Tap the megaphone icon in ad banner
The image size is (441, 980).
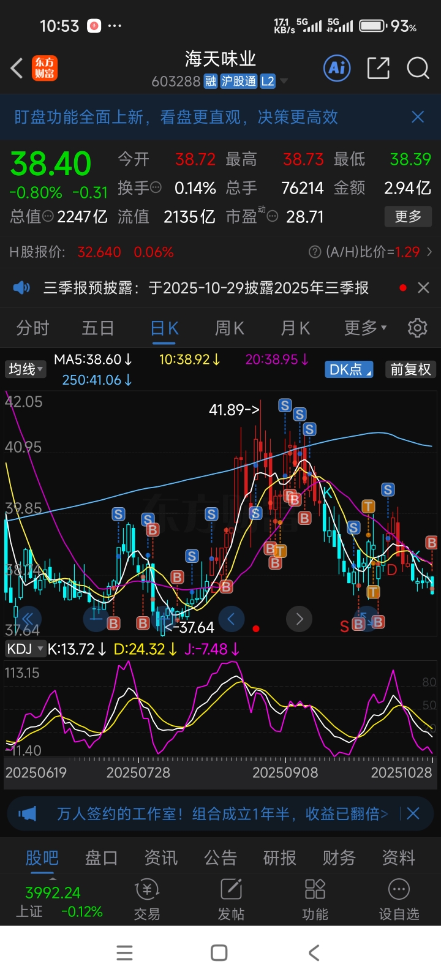28,813
